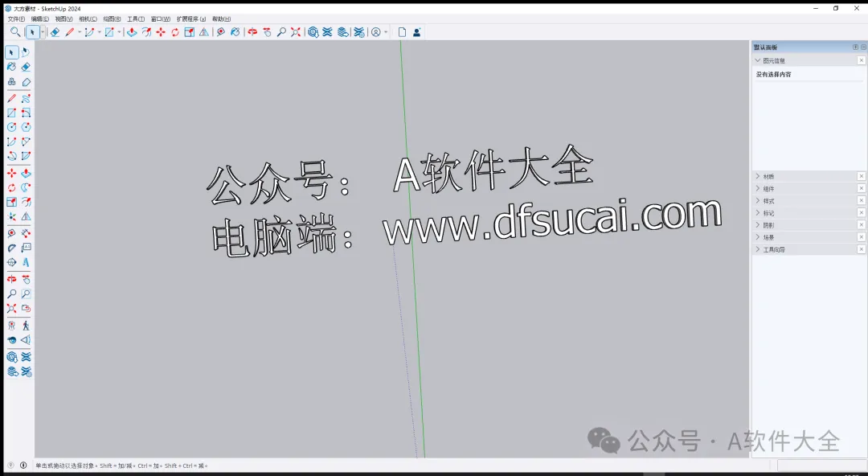
Task: Select the Move tool
Action: tap(10, 172)
